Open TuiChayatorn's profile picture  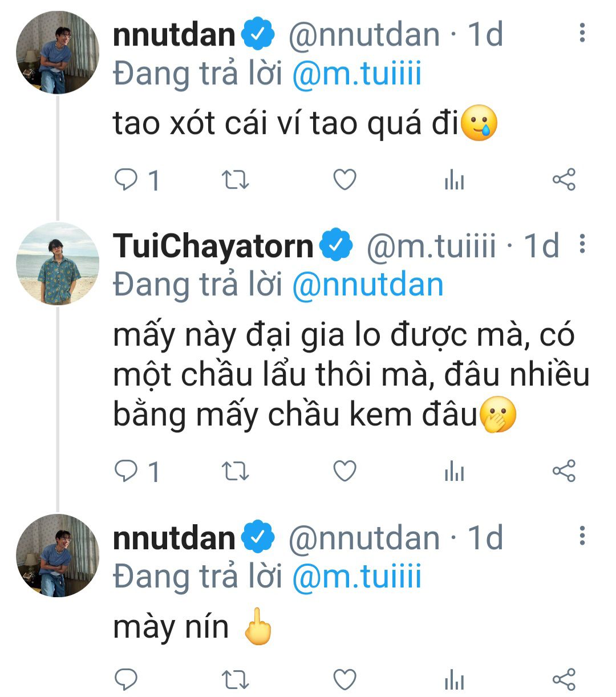point(57,264)
